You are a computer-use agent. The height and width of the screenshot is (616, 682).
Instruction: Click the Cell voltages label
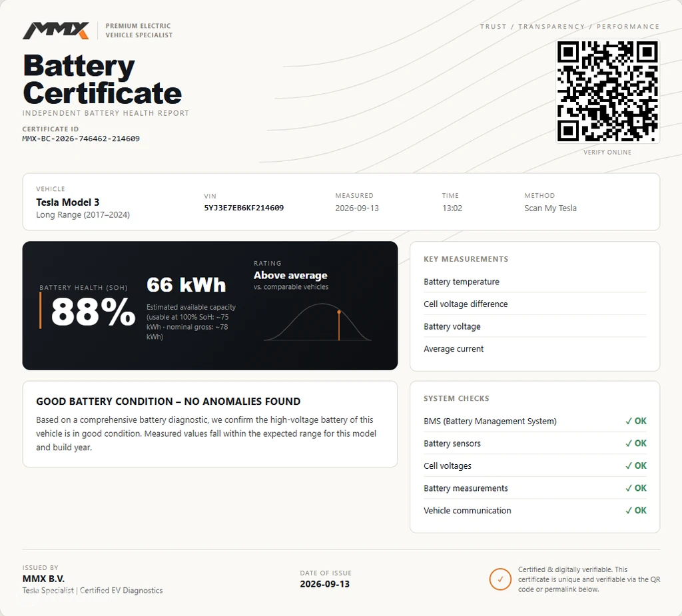[x=448, y=466]
